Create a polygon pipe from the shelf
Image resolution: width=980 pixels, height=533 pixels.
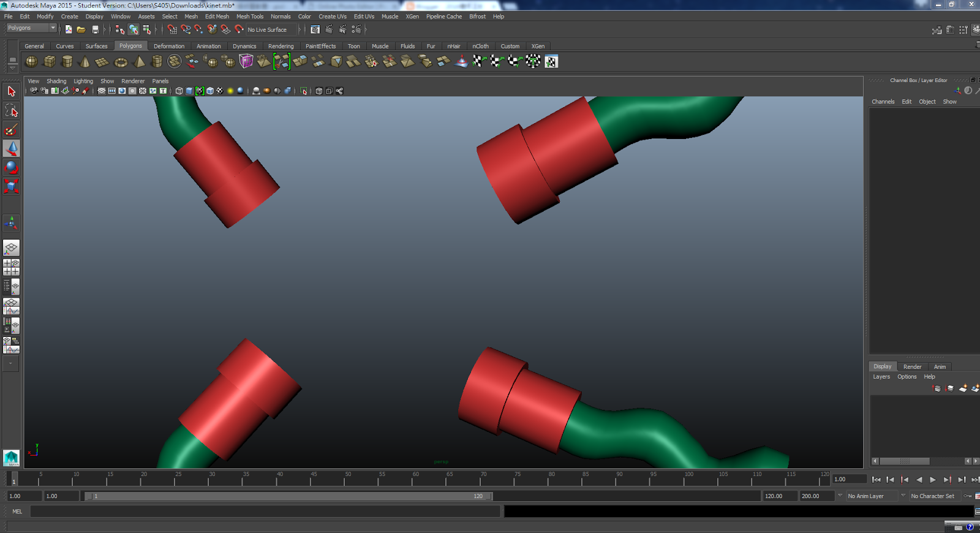(157, 61)
